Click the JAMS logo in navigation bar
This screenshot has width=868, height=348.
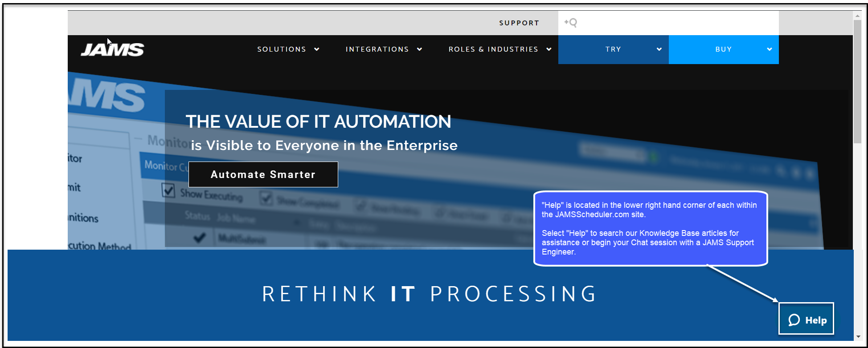[112, 49]
